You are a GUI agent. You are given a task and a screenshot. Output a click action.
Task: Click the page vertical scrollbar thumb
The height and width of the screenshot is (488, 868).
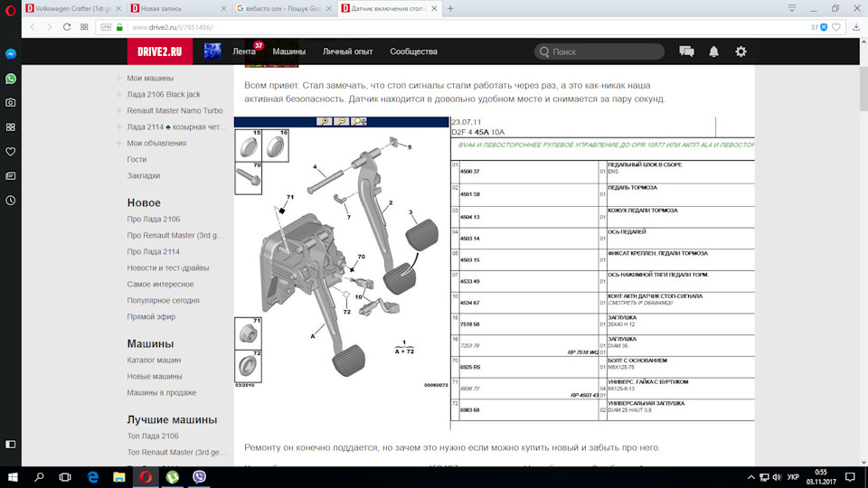(863, 89)
